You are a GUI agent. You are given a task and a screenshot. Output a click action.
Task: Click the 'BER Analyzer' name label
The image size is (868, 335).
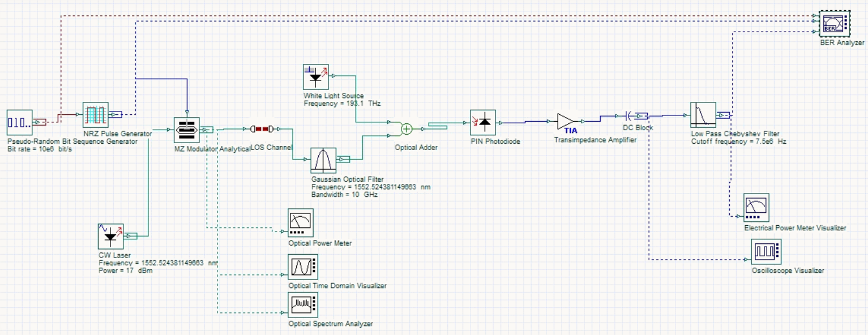(843, 42)
